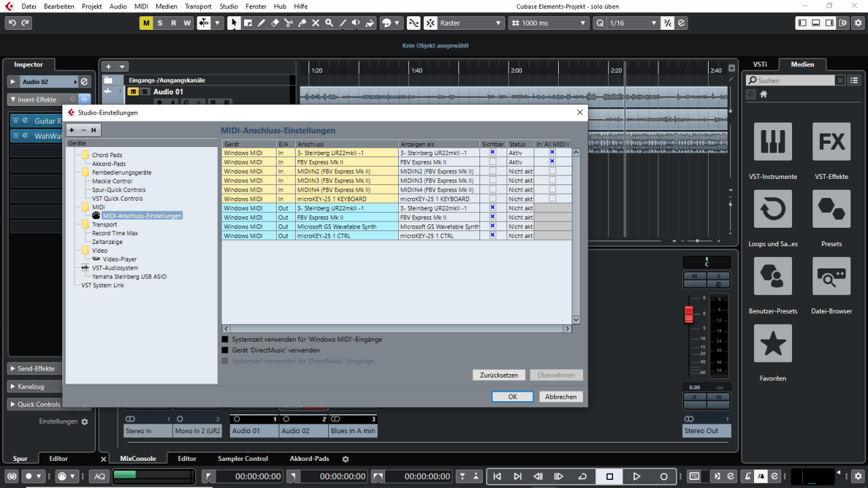This screenshot has width=868, height=488.
Task: Open the 1000 ms grid type dropdown
Action: pyautogui.click(x=549, y=23)
